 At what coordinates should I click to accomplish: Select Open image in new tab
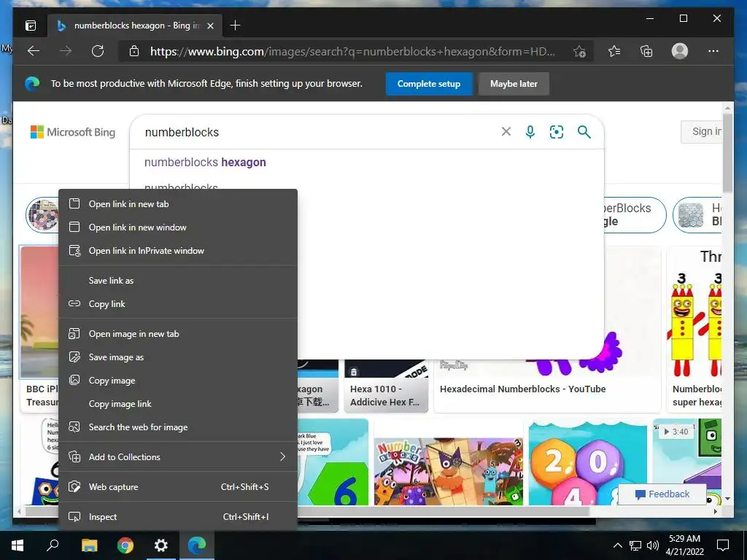[x=178, y=334]
